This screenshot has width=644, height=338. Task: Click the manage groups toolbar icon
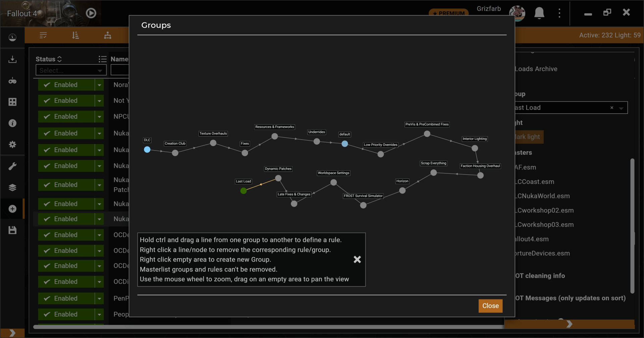(x=108, y=35)
